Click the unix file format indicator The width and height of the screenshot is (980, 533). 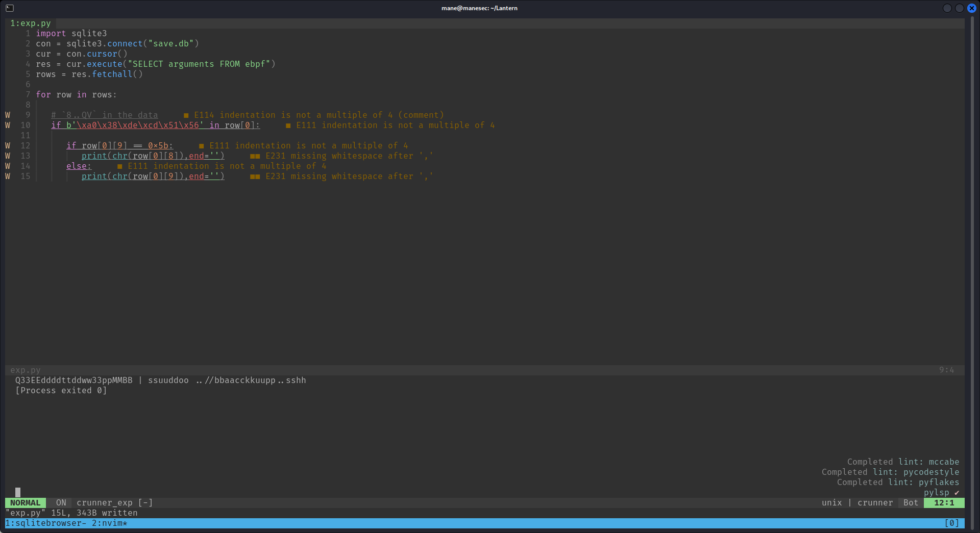pyautogui.click(x=832, y=503)
